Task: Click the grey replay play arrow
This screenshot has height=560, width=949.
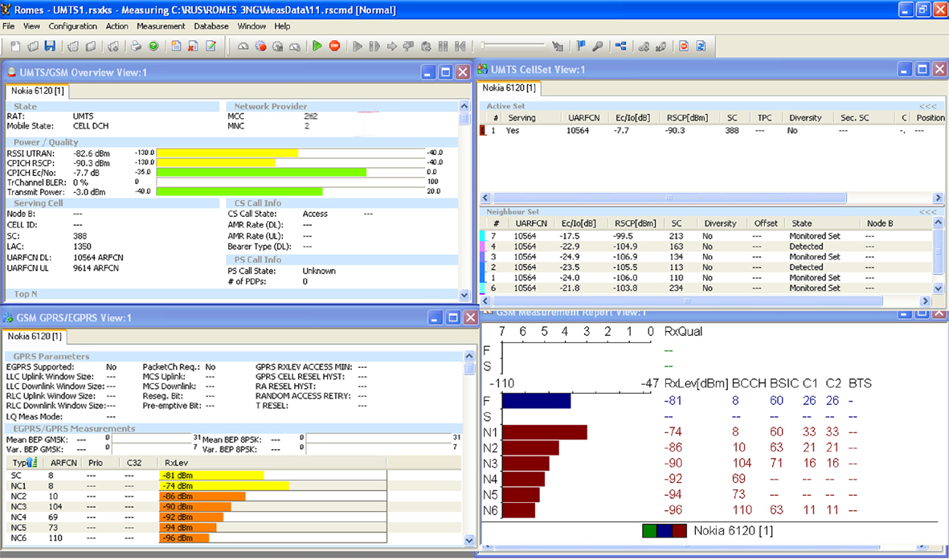Action: [357, 46]
